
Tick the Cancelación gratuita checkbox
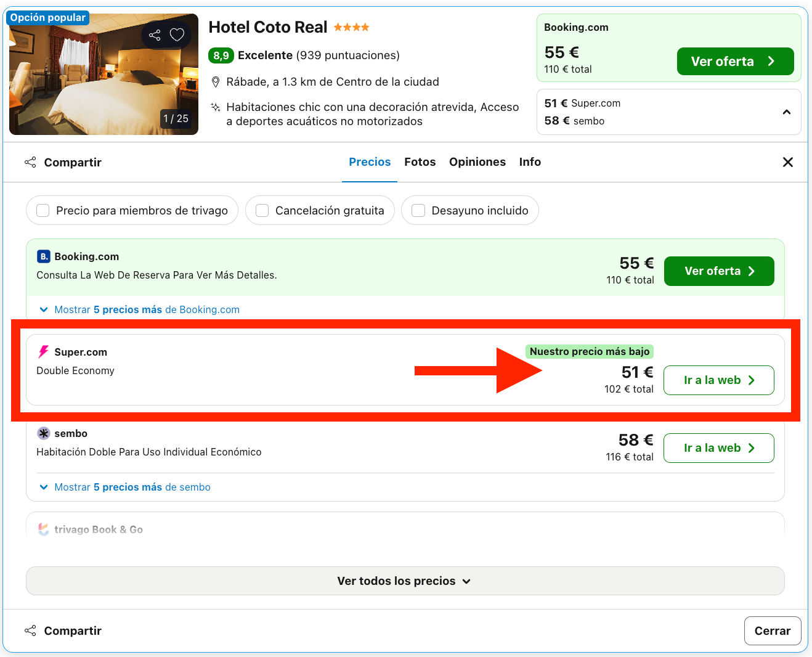point(262,211)
